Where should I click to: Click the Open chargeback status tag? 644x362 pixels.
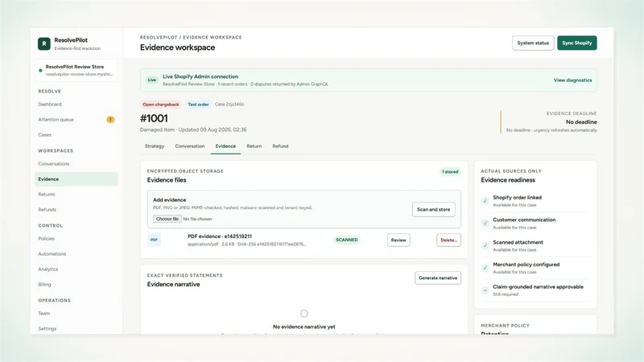pos(160,105)
